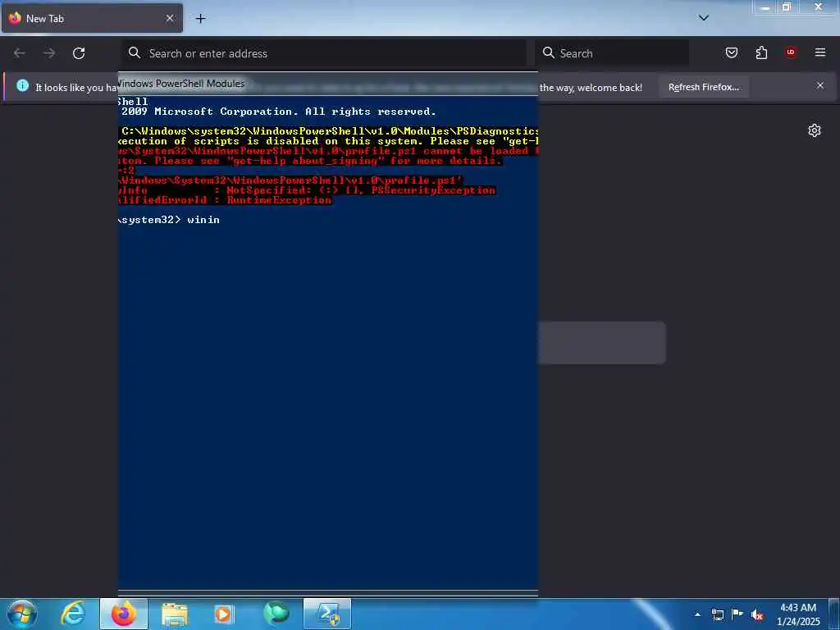The height and width of the screenshot is (630, 840).
Task: Click the grey shortcut tile on new tab page
Action: click(602, 343)
